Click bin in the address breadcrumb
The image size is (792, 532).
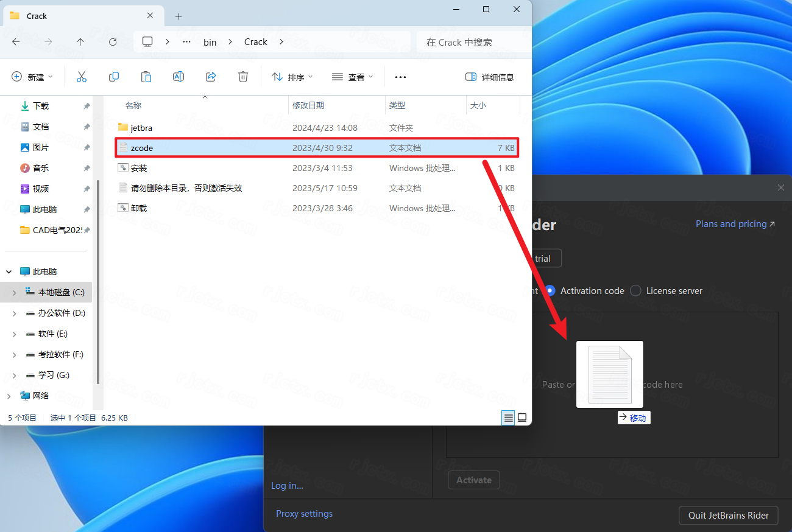coord(210,42)
